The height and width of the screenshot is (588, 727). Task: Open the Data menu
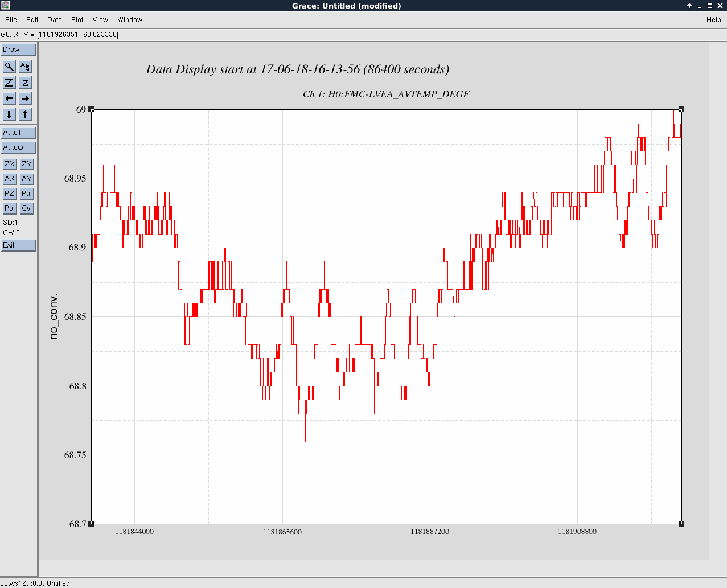[55, 20]
